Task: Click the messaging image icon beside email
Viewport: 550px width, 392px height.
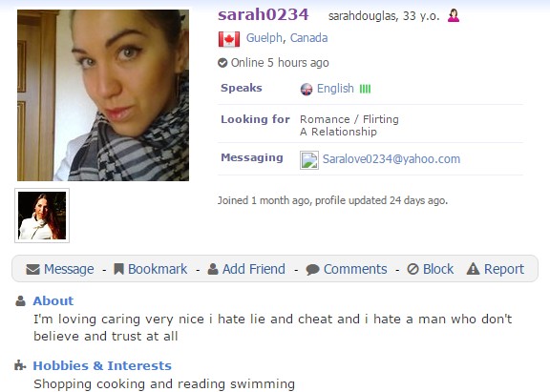Action: [309, 160]
